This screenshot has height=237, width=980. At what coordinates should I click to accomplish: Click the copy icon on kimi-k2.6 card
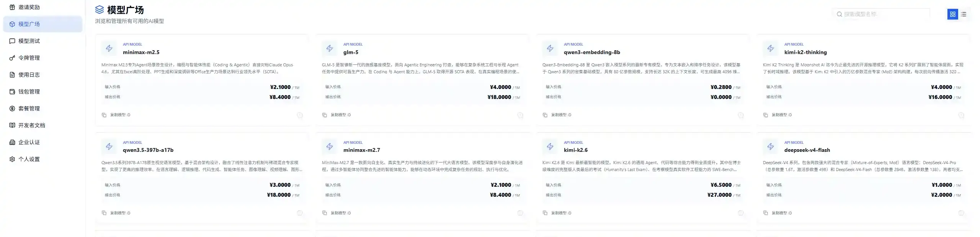545,213
